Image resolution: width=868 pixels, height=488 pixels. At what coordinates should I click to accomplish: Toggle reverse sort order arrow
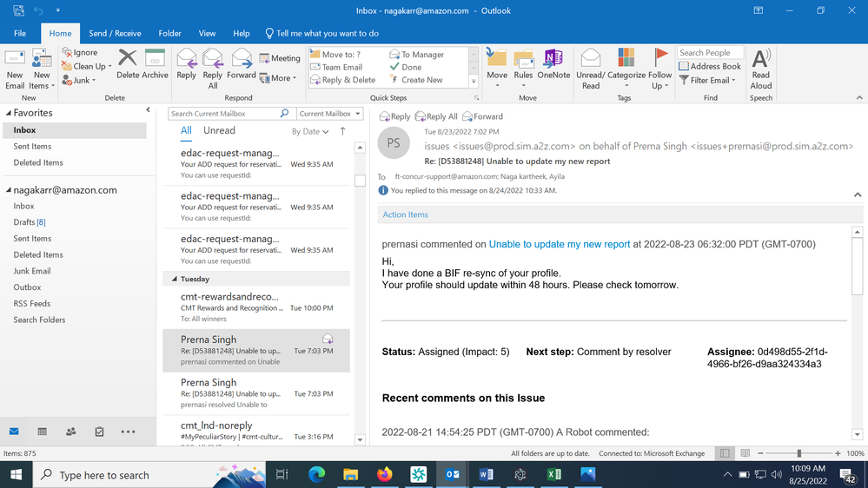(342, 131)
